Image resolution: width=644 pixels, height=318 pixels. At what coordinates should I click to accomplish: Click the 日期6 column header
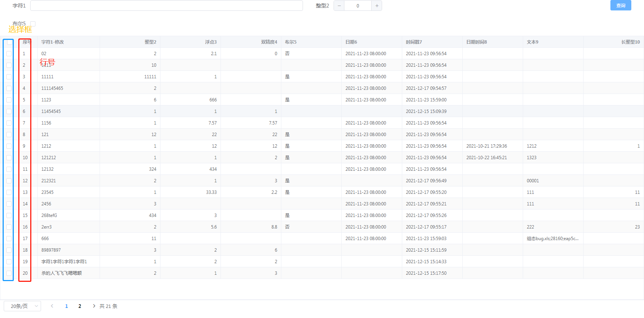pos(351,42)
